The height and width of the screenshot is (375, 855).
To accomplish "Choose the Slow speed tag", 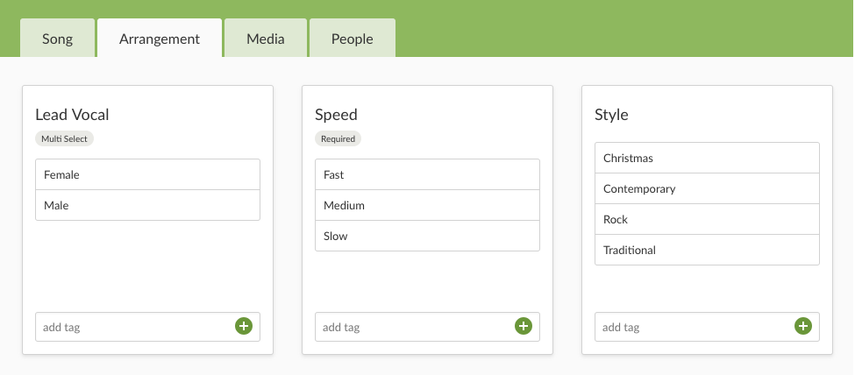I will click(x=428, y=236).
